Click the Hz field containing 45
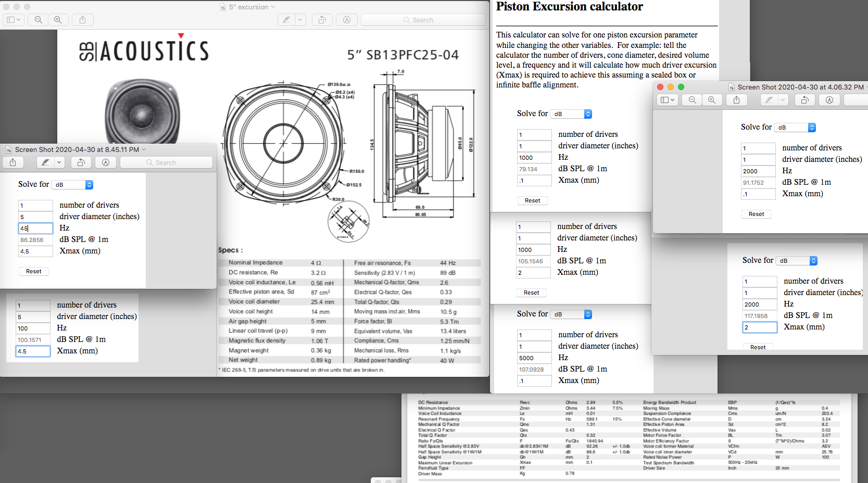This screenshot has height=483, width=868. coord(35,228)
